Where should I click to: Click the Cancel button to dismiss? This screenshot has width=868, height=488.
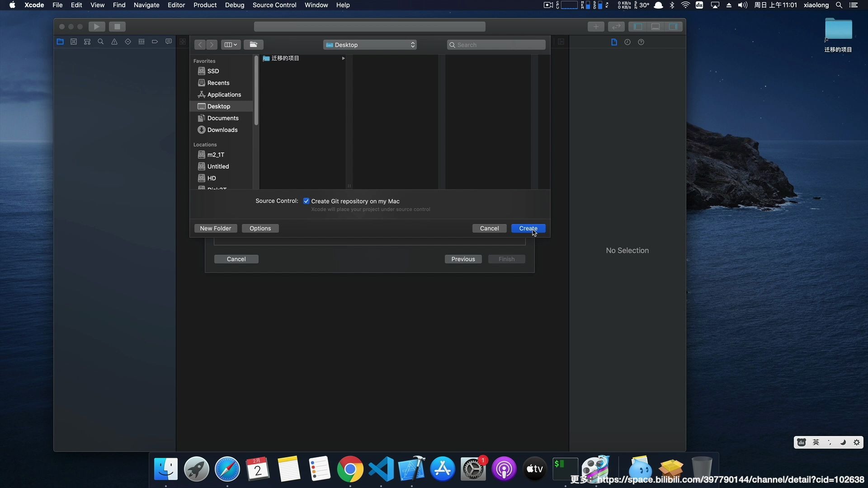[490, 228]
